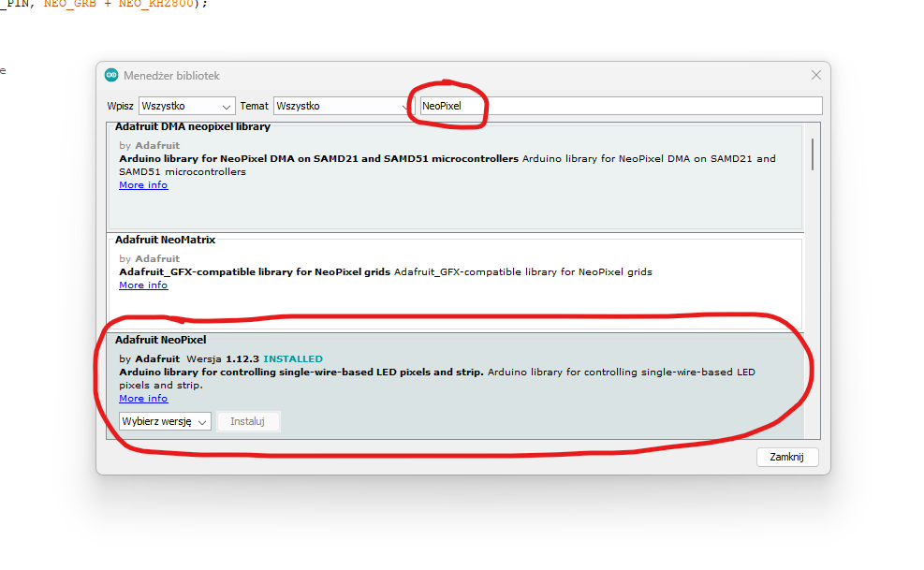Image resolution: width=924 pixels, height=570 pixels.
Task: Click the SAMD21 and SAMD51 bold description
Action: pyautogui.click(x=319, y=158)
